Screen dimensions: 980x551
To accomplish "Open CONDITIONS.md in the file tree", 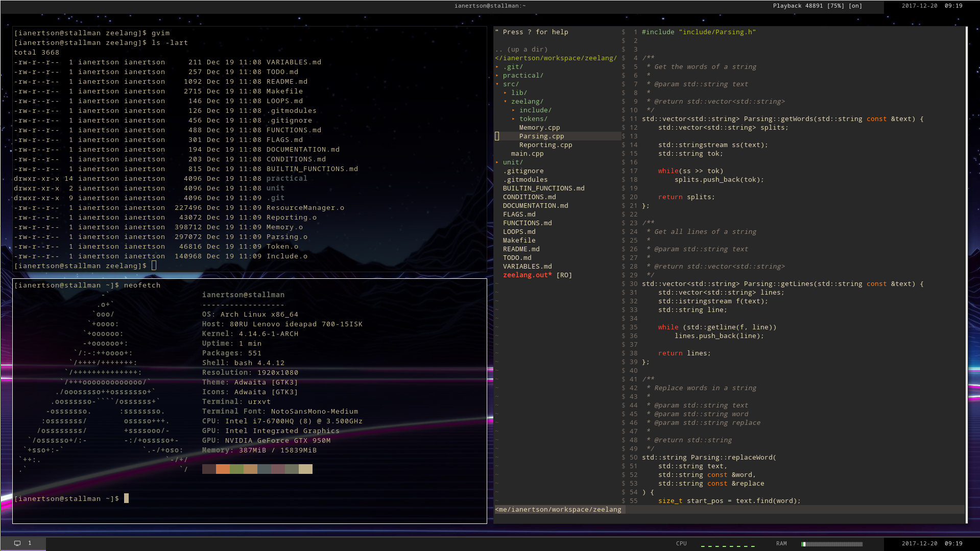I will click(x=529, y=197).
